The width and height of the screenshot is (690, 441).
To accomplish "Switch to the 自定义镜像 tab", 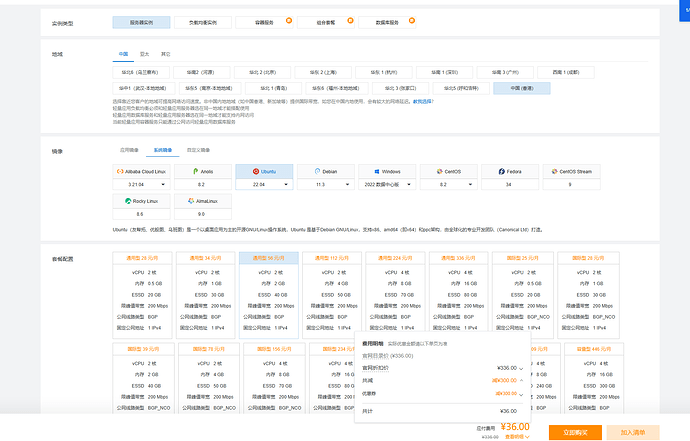I will (x=198, y=150).
